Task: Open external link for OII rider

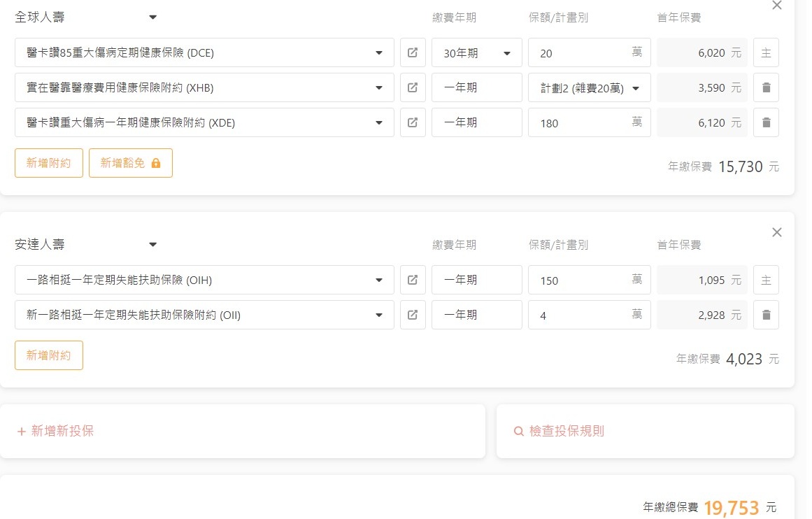Action: (x=413, y=315)
